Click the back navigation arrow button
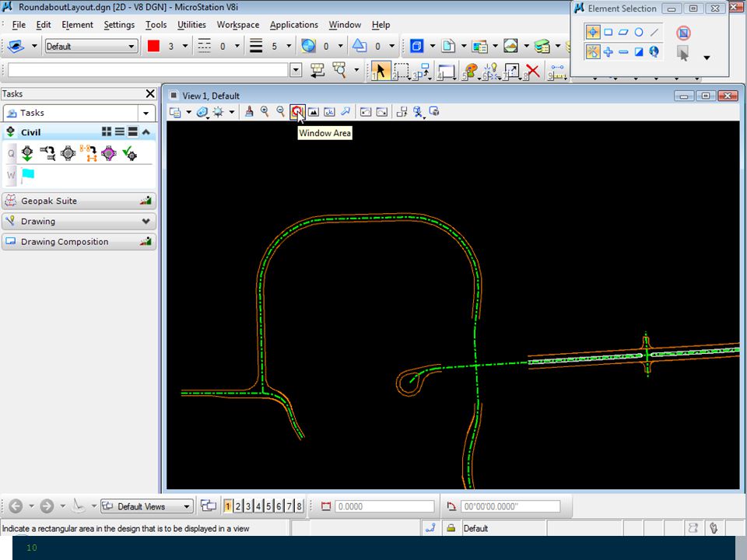The width and height of the screenshot is (747, 560). 16,506
